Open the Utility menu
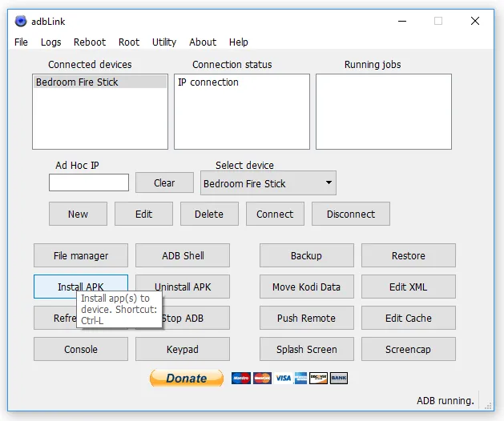This screenshot has height=421, width=504. [164, 42]
